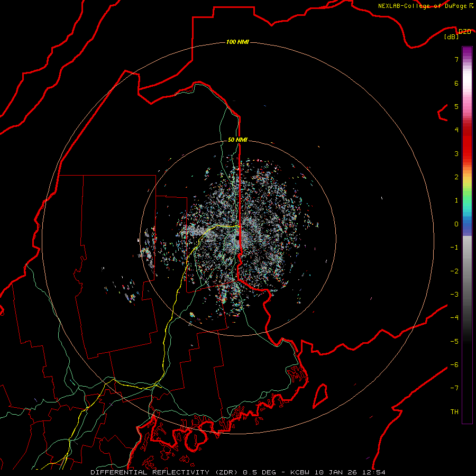This screenshot has width=476, height=476.
Task: Click the NEXLAB-College of DuPage watermark
Action: click(425, 6)
